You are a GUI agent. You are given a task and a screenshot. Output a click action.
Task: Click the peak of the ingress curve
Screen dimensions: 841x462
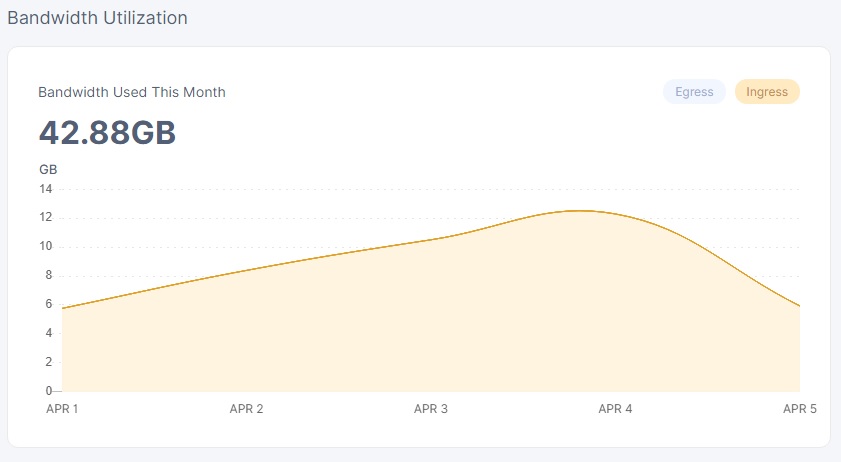(x=582, y=211)
